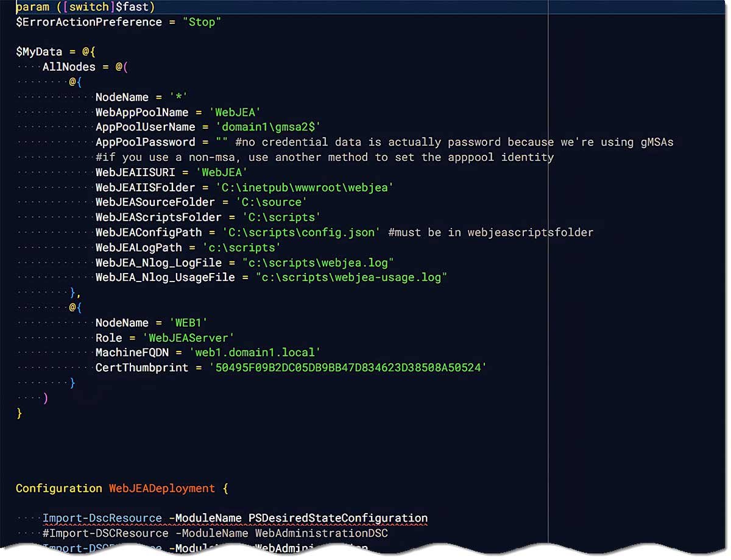The width and height of the screenshot is (731, 560).
Task: Click the 'web1.domain1.local' FQDN string
Action: 255,352
